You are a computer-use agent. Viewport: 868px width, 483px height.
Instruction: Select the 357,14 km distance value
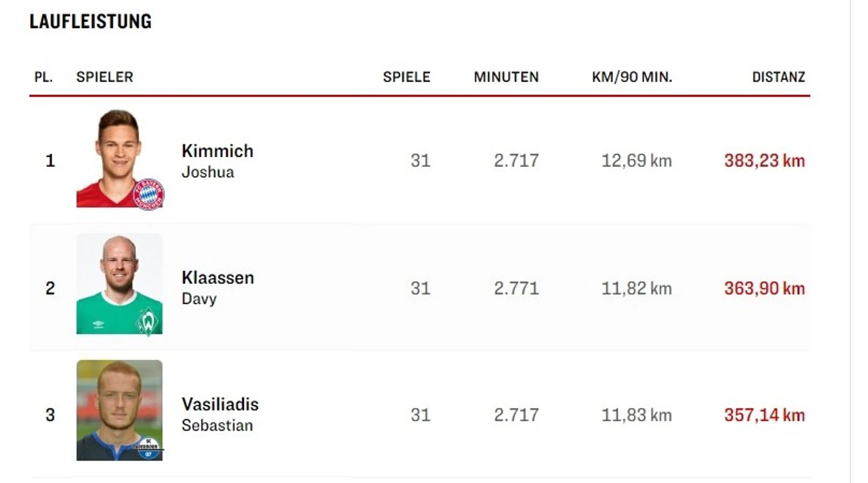coord(764,415)
